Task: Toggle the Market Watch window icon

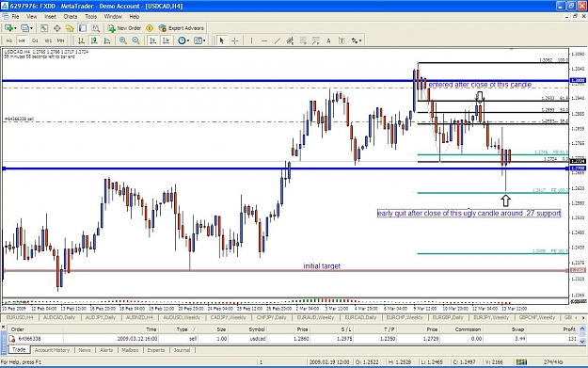Action: (x=44, y=28)
